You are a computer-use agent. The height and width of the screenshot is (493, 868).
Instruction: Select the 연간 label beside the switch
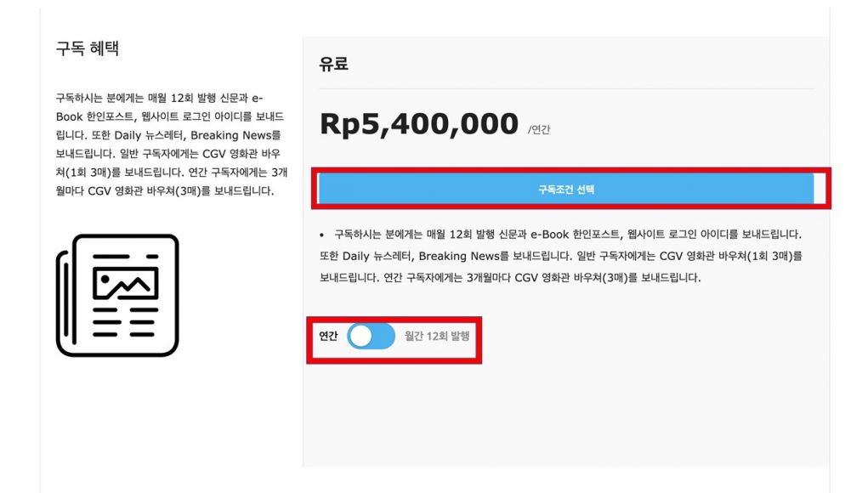tap(328, 337)
